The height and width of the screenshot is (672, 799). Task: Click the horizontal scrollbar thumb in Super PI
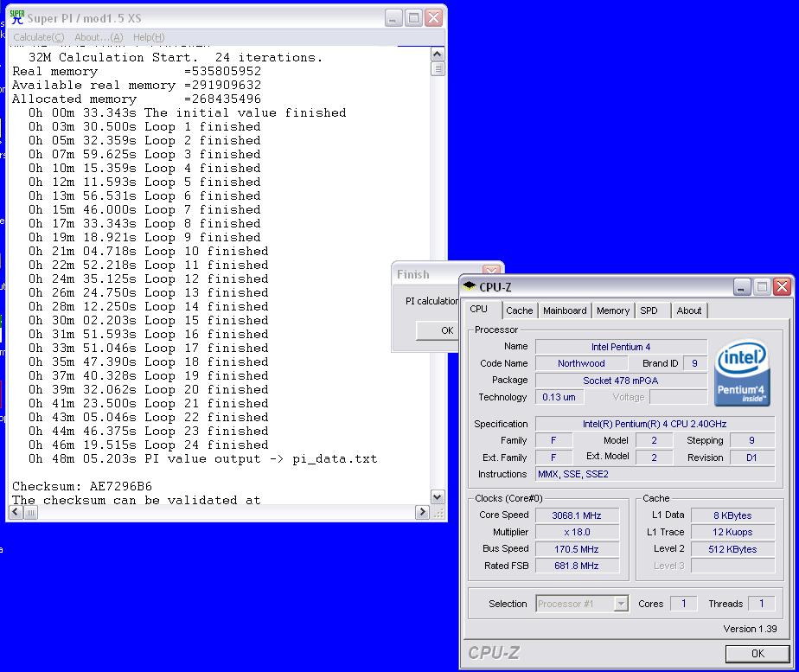click(30, 512)
